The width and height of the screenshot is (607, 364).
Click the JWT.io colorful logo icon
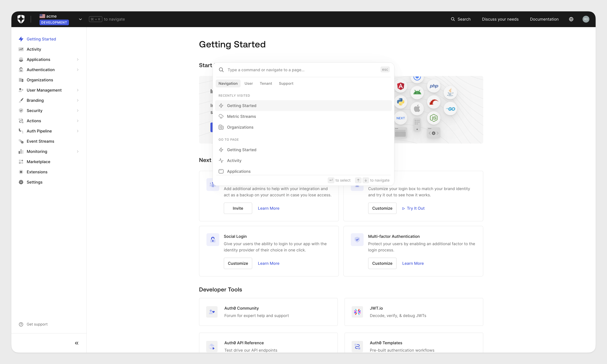pyautogui.click(x=357, y=312)
